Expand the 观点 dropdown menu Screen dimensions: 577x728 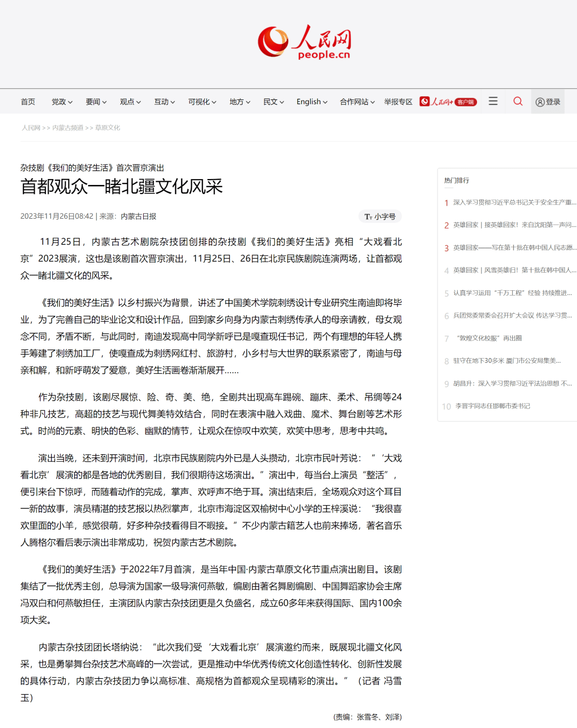click(129, 102)
